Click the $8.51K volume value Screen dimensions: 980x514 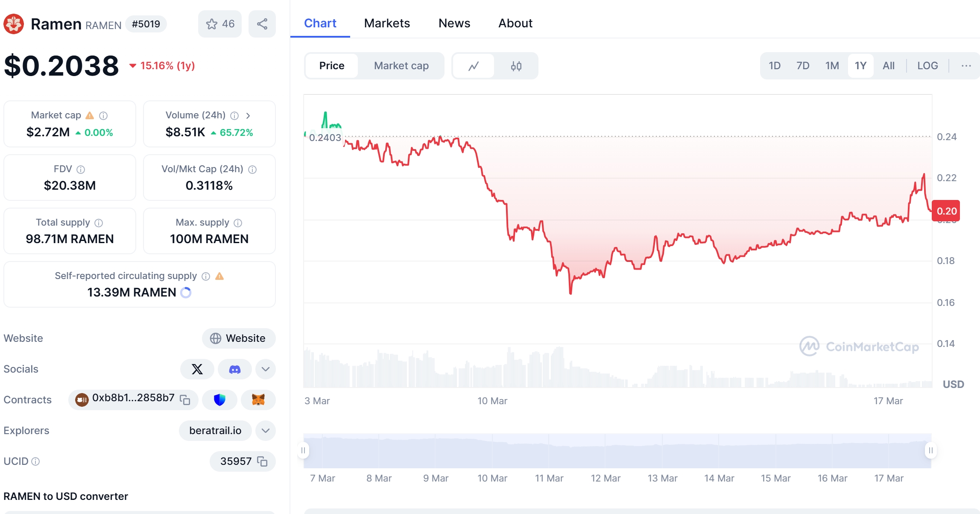pyautogui.click(x=185, y=132)
